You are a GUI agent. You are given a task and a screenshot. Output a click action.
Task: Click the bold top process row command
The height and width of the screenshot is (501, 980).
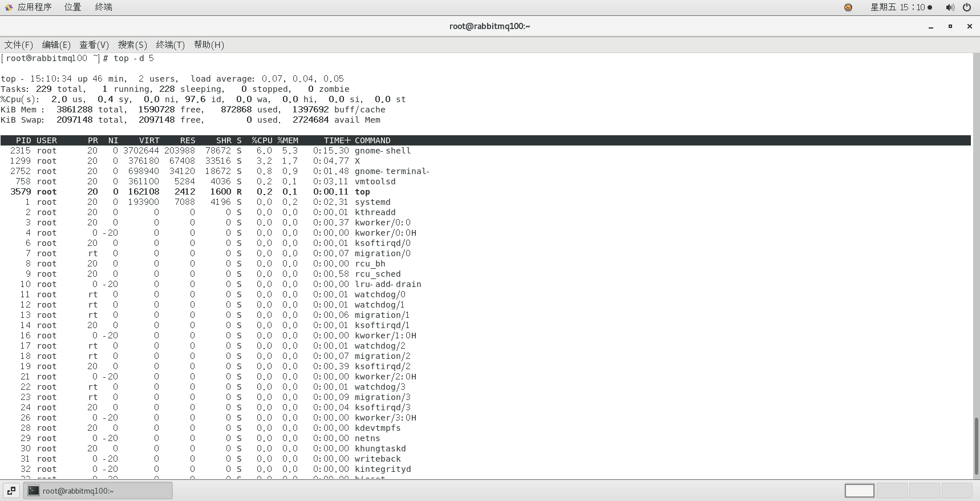(362, 192)
